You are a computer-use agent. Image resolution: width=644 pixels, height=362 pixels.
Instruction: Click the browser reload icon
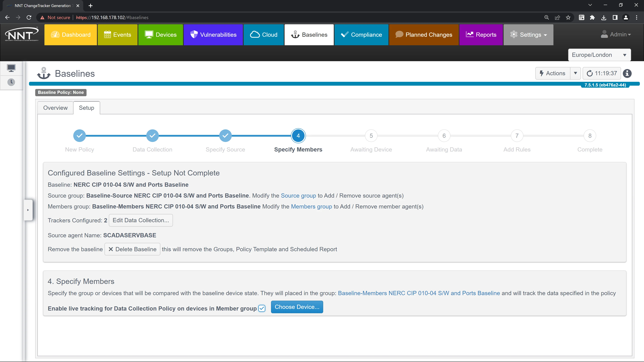(29, 17)
